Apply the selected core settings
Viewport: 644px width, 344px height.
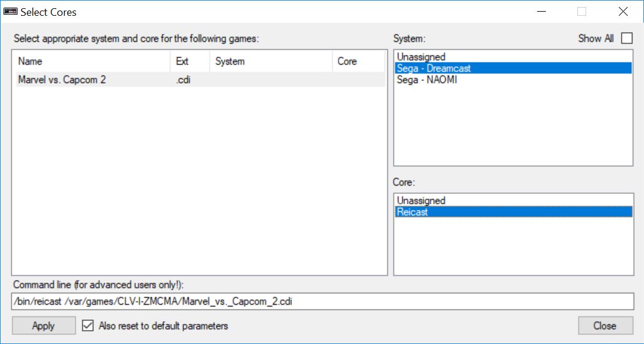tap(43, 325)
